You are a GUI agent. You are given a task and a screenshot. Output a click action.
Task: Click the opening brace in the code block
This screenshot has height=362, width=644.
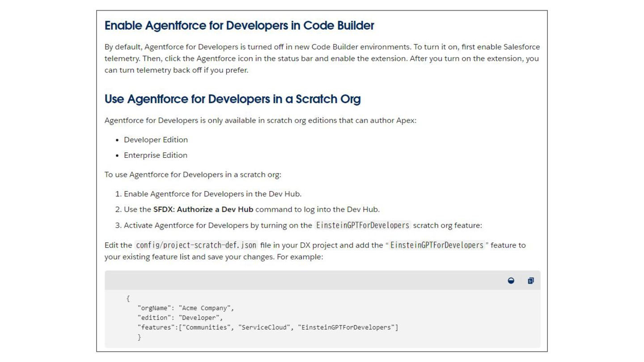point(128,299)
